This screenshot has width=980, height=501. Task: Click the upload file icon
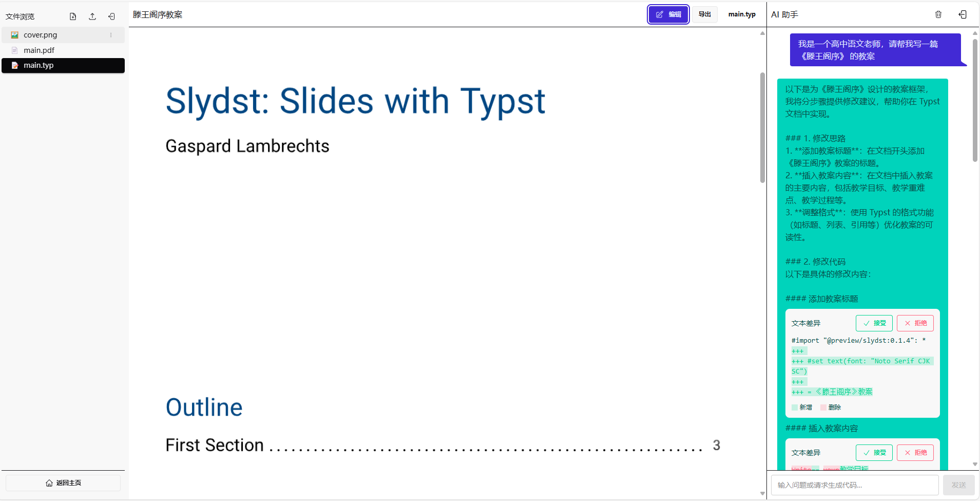click(x=92, y=16)
